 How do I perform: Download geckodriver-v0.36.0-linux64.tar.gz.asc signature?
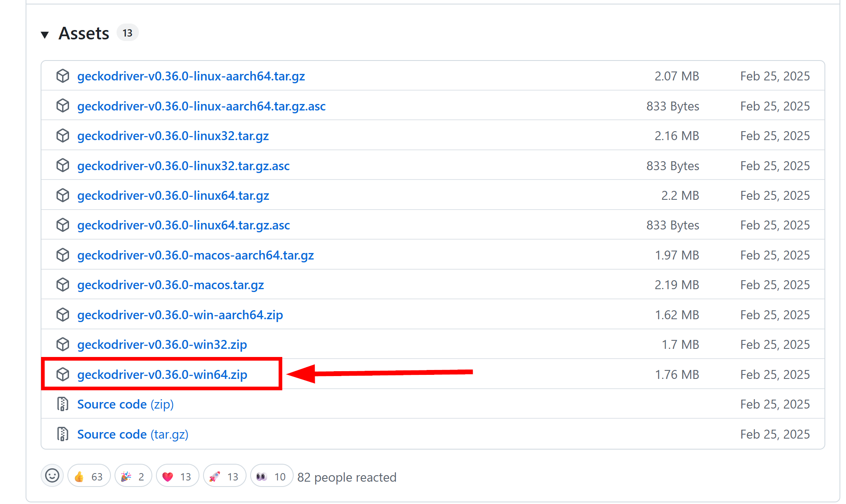(184, 225)
